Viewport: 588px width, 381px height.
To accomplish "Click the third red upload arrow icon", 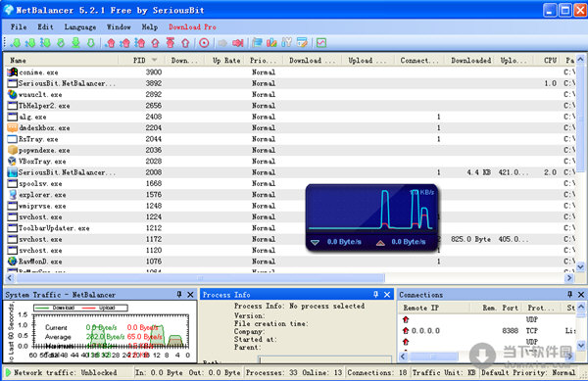I will (x=140, y=43).
